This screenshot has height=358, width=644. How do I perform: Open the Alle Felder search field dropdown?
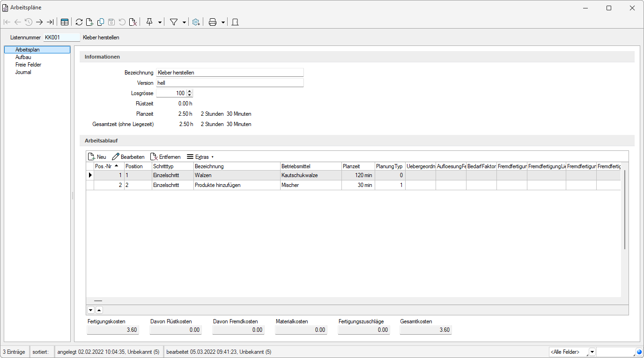[x=592, y=352]
